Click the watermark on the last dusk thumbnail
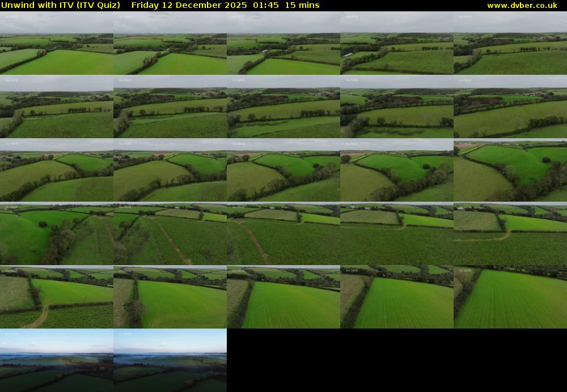 click(125, 334)
